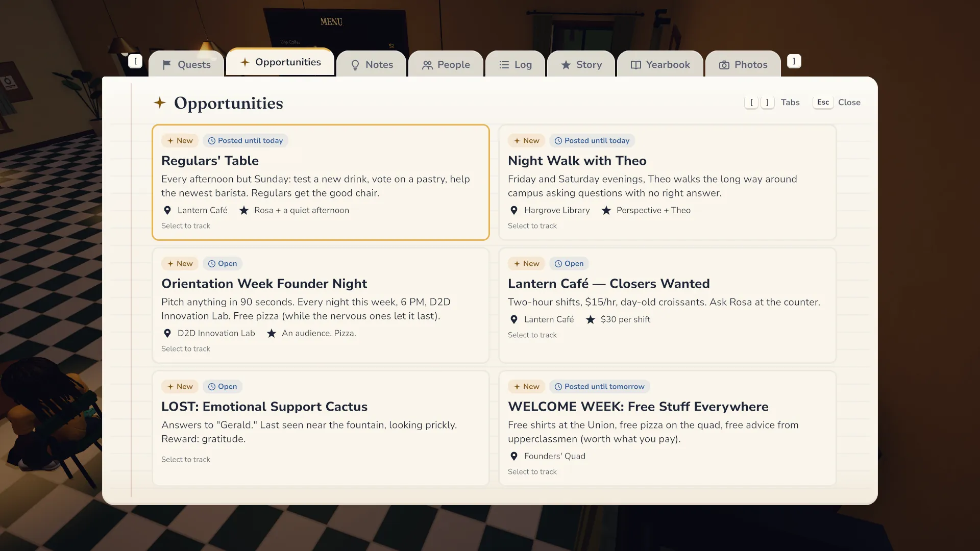
Task: Click the location pin beside Founders' Quad
Action: click(x=513, y=456)
